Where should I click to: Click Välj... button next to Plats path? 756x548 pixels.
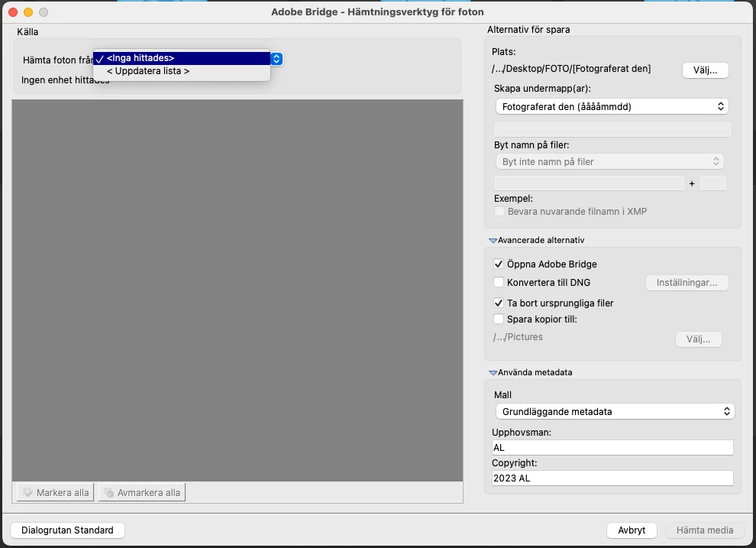coord(705,70)
